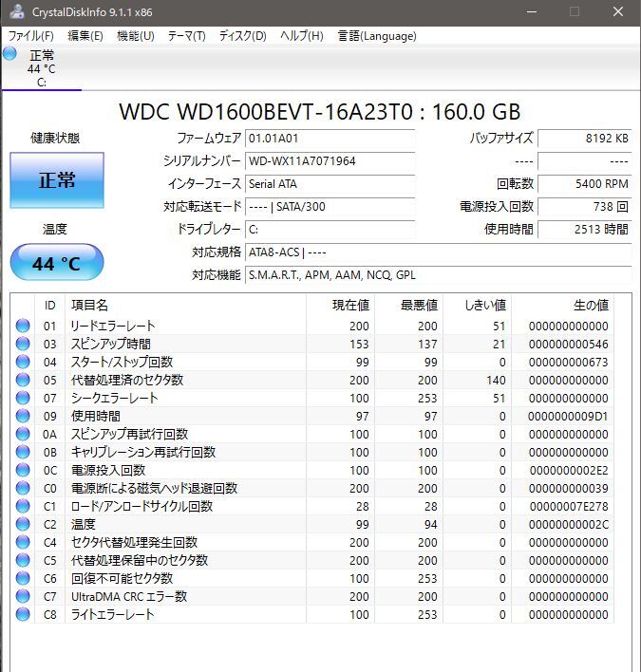Click the buffer size field 8192 KB
This screenshot has width=641, height=672.
pos(584,139)
